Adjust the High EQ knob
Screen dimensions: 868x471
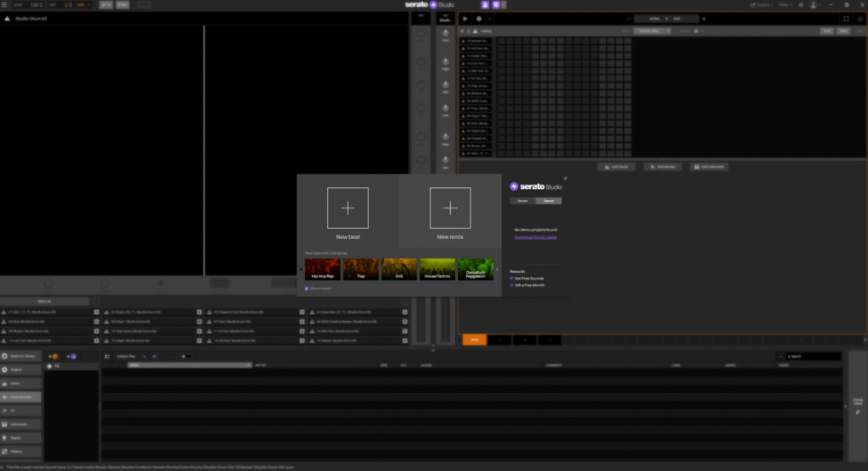coord(445,62)
